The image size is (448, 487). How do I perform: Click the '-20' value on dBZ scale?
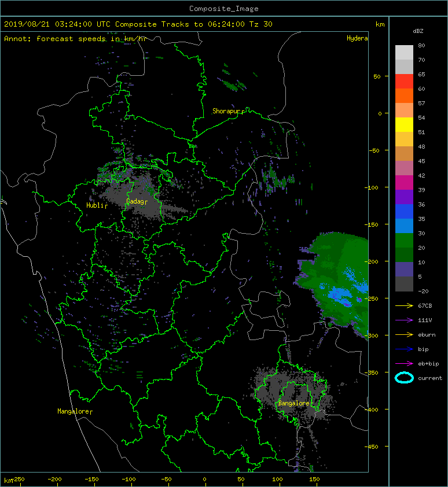423,292
